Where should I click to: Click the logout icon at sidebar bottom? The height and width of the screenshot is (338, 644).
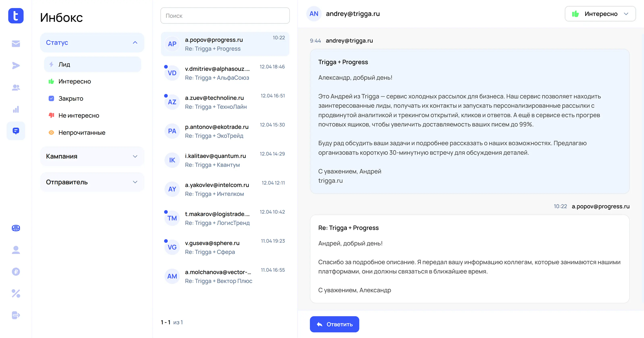[x=16, y=315]
